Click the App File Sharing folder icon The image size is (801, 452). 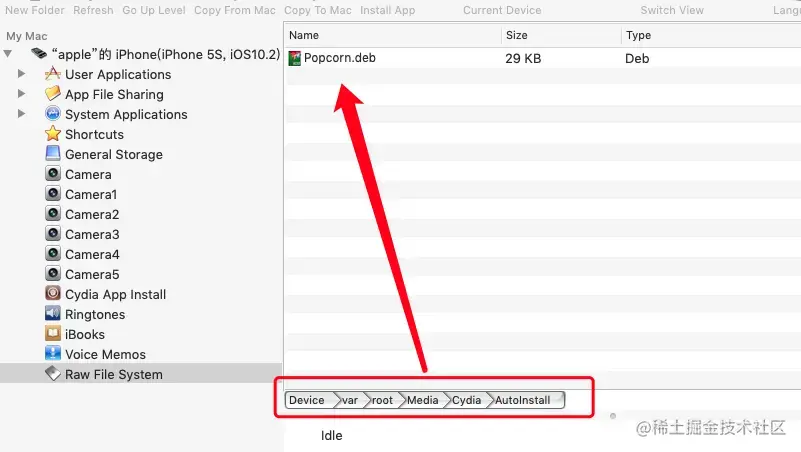pyautogui.click(x=53, y=94)
